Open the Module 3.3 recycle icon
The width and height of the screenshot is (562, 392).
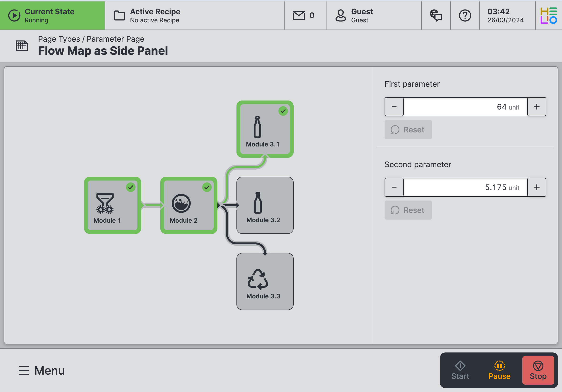pyautogui.click(x=258, y=279)
